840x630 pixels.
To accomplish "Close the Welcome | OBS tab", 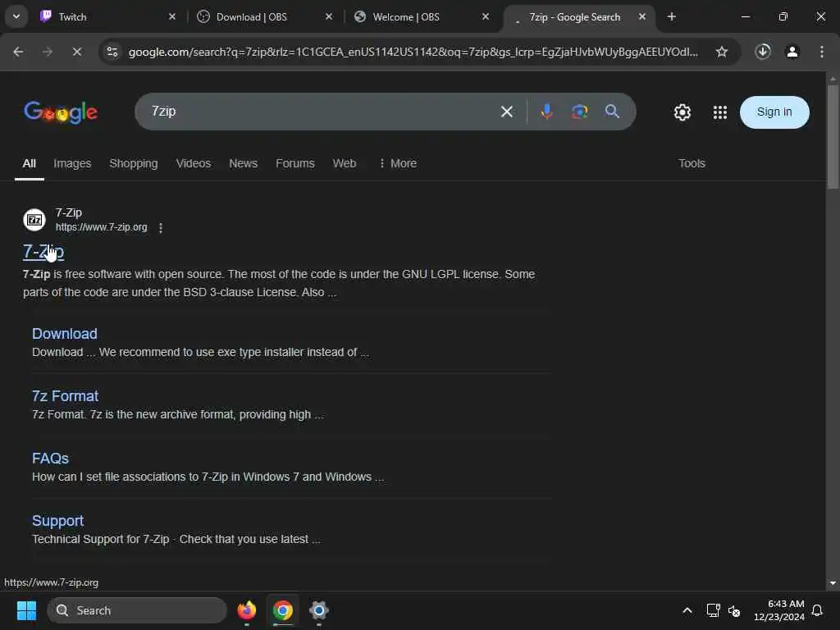I will [486, 16].
